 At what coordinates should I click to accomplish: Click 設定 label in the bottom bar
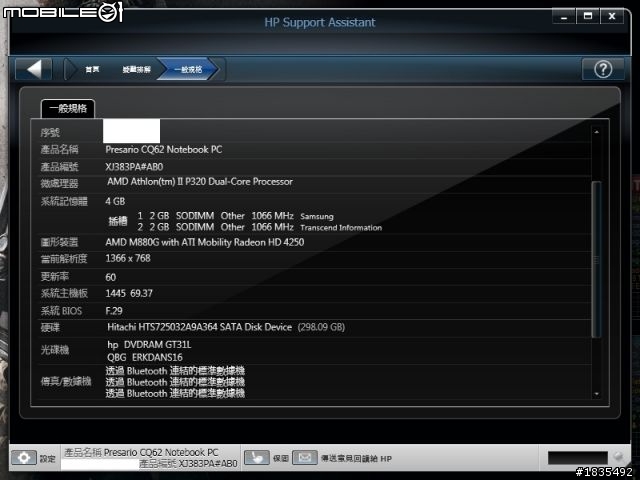(47, 458)
